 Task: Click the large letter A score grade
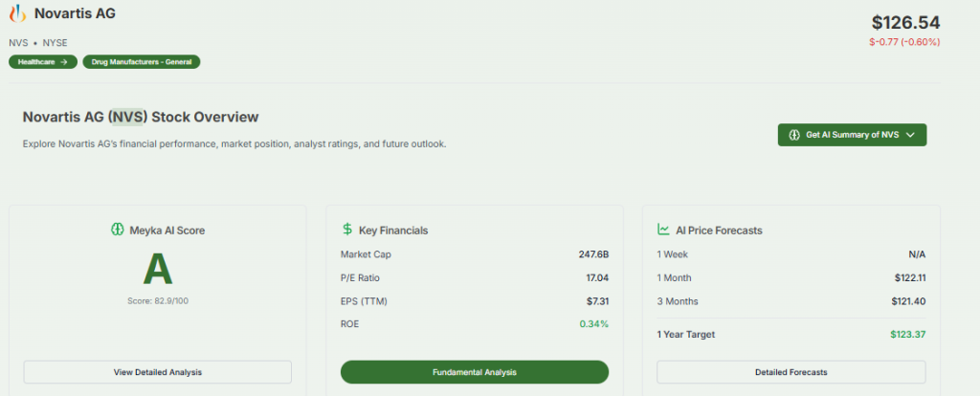click(x=158, y=271)
